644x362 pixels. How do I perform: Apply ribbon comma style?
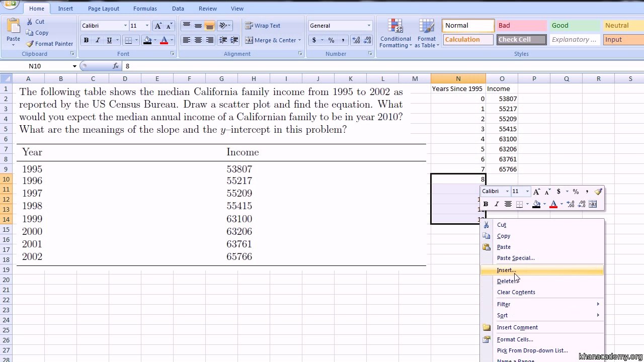point(343,40)
